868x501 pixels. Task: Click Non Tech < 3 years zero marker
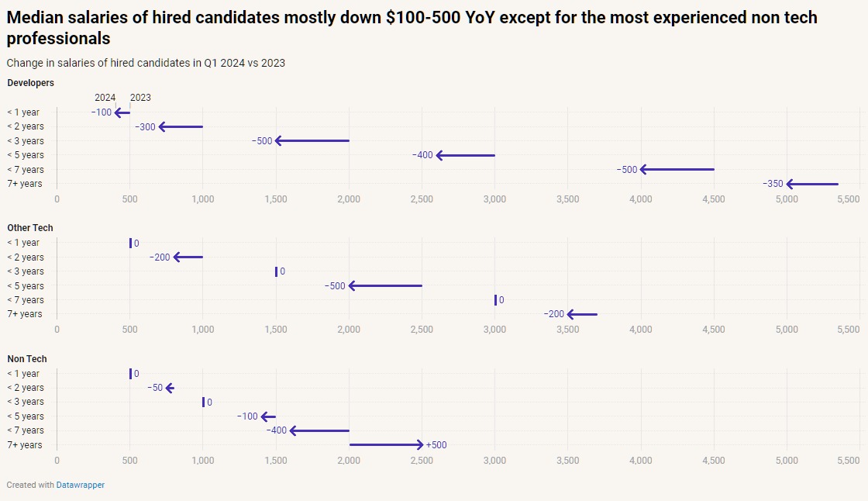[203, 402]
